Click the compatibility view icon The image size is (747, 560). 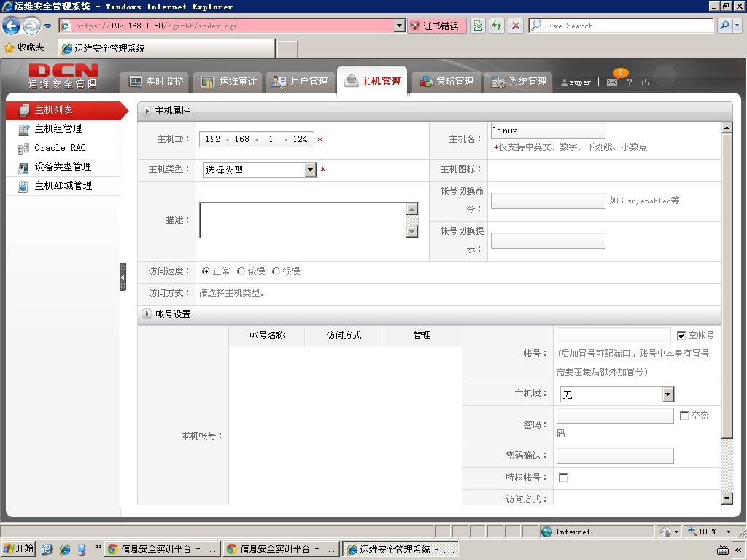[478, 26]
